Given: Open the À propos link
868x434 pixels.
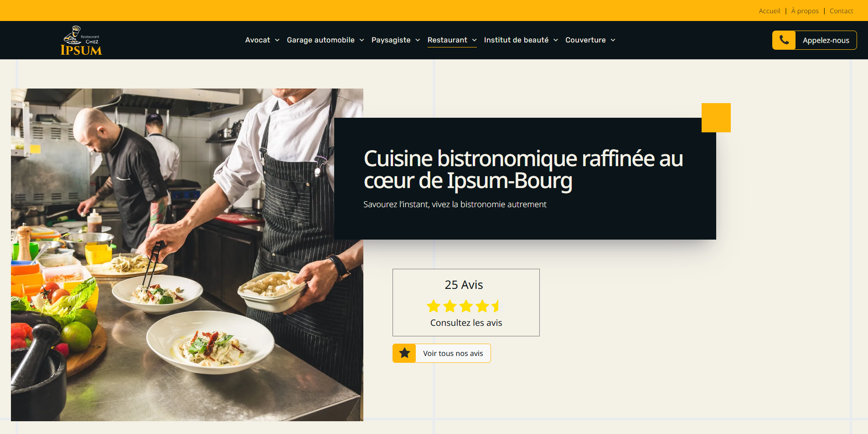Looking at the screenshot, I should coord(805,11).
